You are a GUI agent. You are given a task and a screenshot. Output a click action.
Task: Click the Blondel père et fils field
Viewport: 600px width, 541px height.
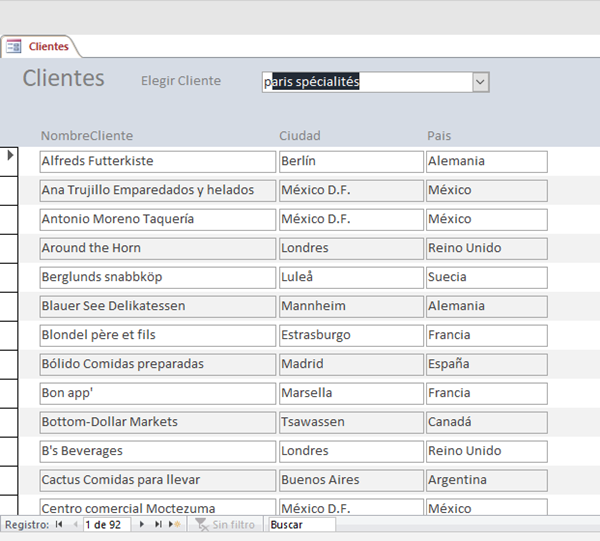pos(156,335)
